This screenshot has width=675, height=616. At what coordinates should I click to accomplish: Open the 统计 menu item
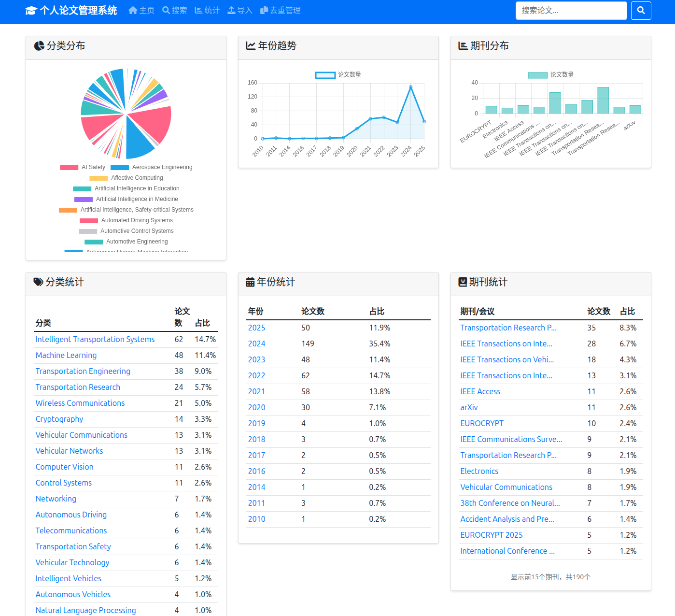(x=207, y=10)
